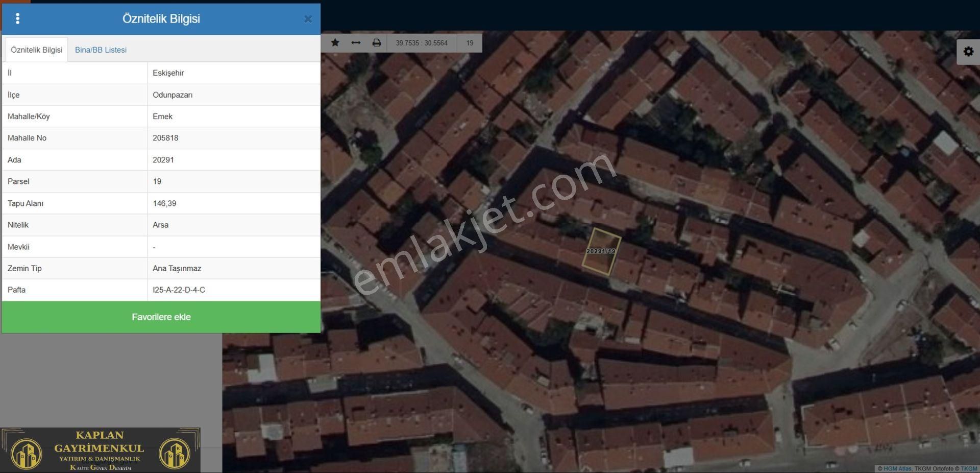Click the star favorite icon in map toolbar
Viewport: 980px width, 473px height.
335,43
